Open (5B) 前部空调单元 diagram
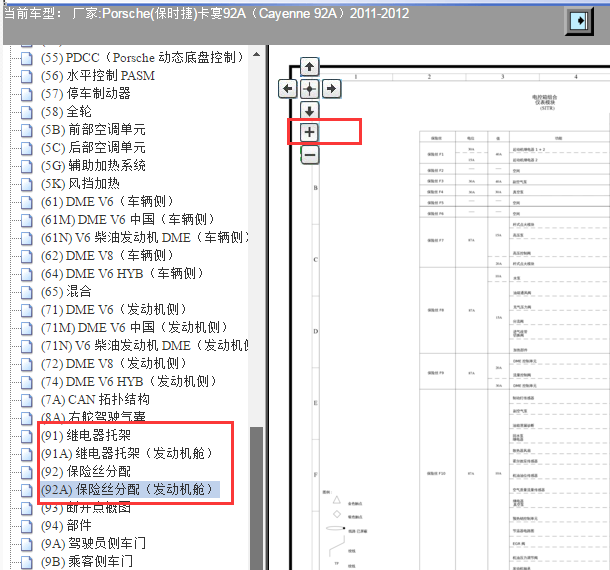The image size is (610, 570). (x=93, y=130)
